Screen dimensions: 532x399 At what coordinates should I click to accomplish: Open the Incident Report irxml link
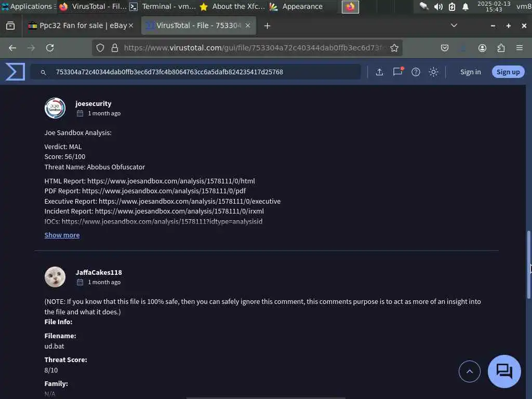179,211
